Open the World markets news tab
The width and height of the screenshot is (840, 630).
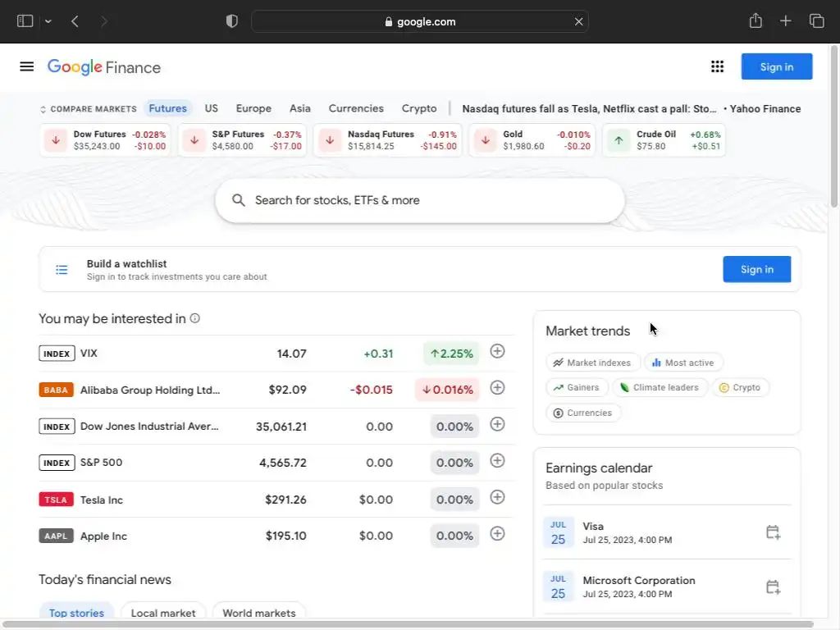pyautogui.click(x=258, y=612)
